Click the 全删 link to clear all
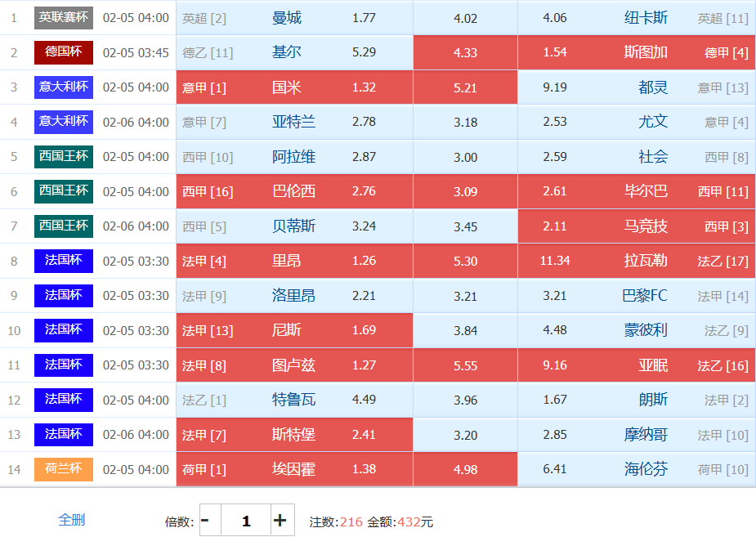 tap(71, 520)
